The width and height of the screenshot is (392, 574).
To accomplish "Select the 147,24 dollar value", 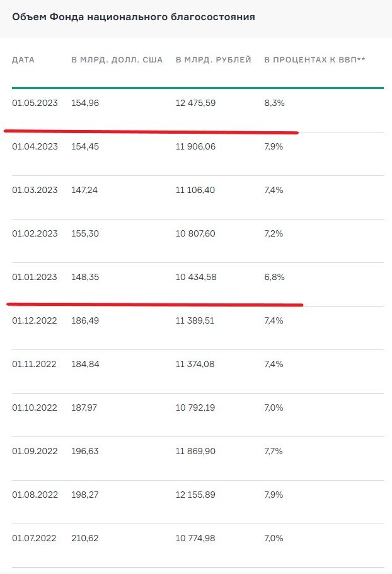I will [x=84, y=190].
